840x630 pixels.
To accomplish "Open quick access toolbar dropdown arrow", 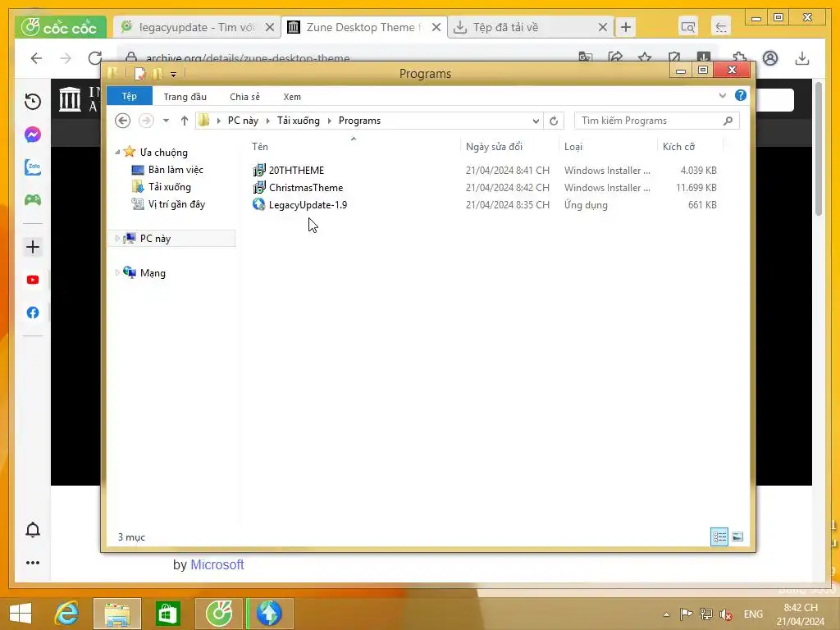I will 174,75.
